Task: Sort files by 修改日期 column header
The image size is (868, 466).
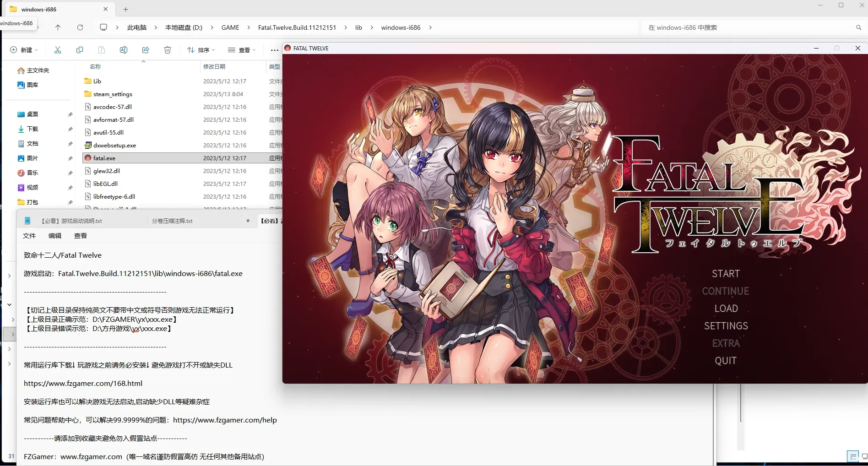Action: (214, 67)
